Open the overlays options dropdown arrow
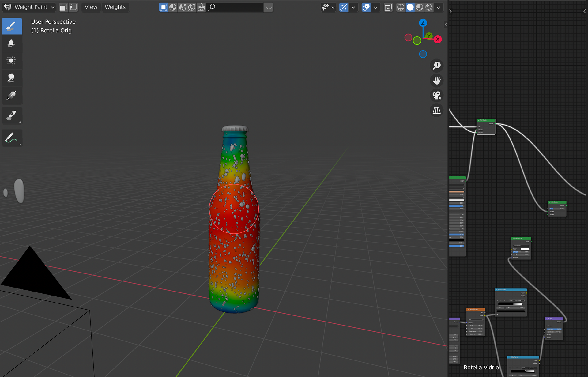This screenshot has height=377, width=588. point(375,7)
